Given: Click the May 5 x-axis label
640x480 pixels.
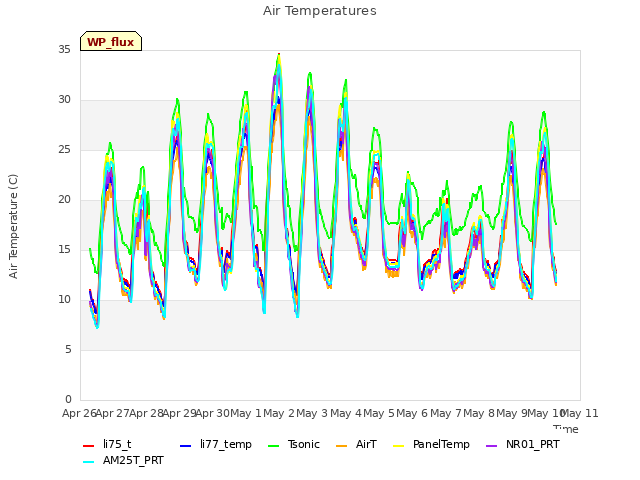Looking at the screenshot, I should point(379,413).
